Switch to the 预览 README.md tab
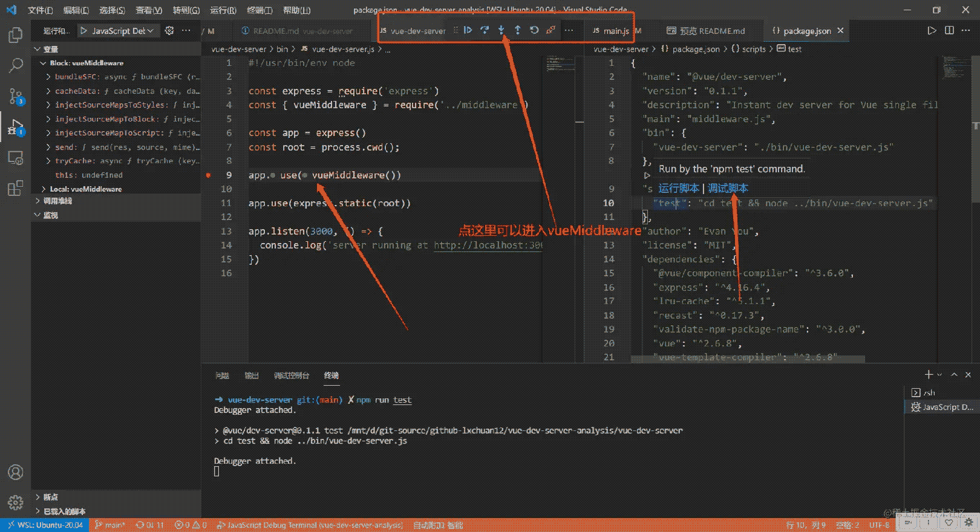 point(706,31)
